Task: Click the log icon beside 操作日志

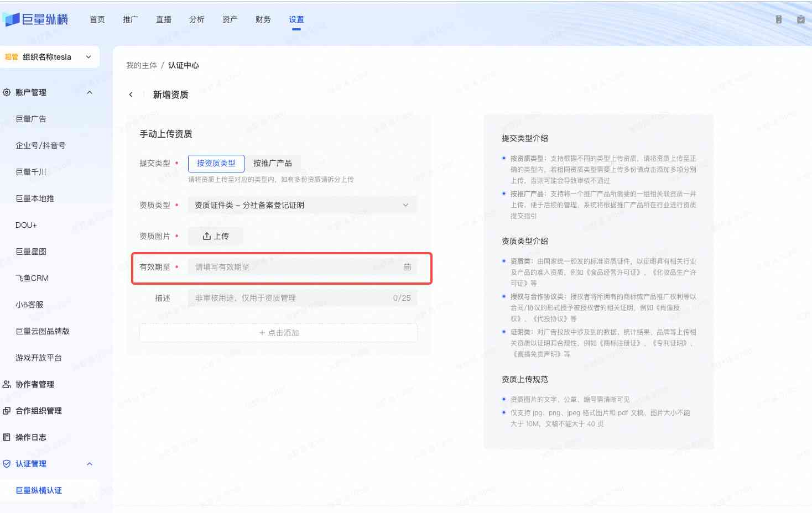Action: tap(7, 437)
